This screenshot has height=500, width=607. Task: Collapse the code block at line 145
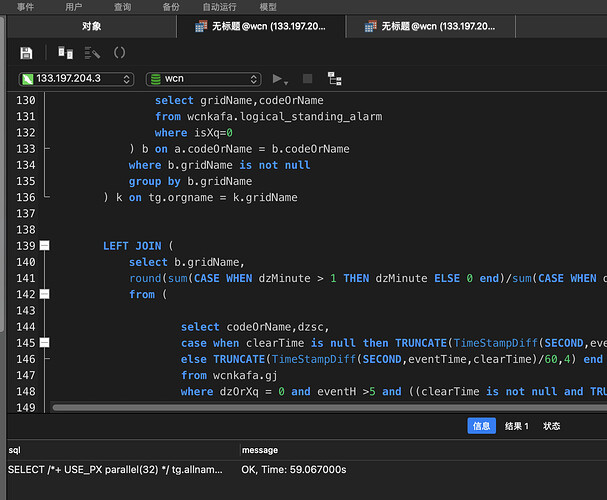coord(45,343)
